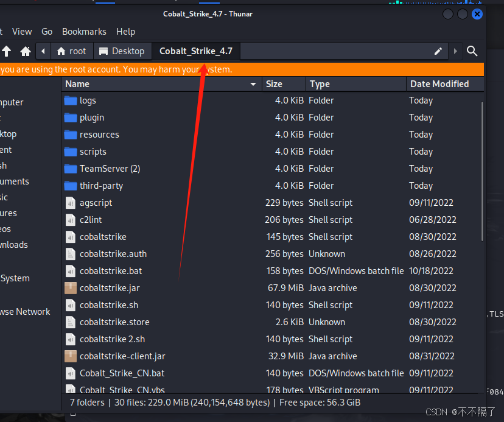This screenshot has width=504, height=422.
Task: Open the Help menu
Action: click(x=125, y=32)
